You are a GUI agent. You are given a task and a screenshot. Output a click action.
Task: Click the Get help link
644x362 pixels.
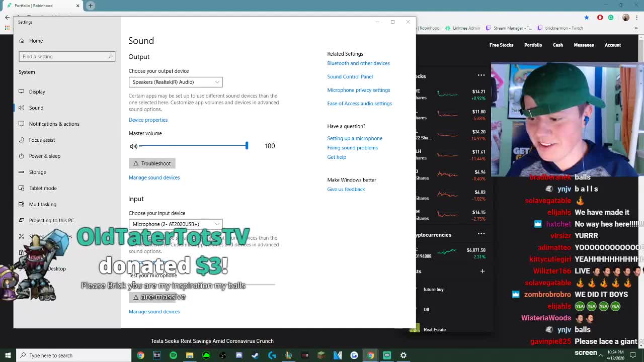[337, 157]
